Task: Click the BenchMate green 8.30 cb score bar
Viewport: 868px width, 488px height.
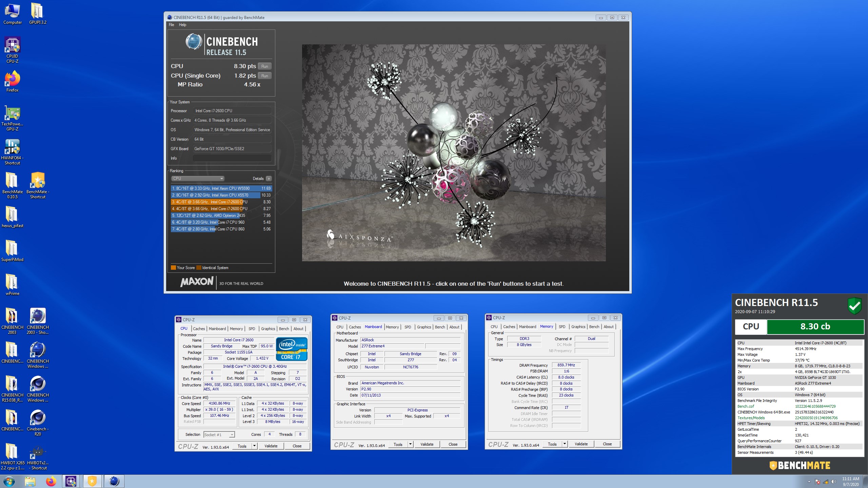Action: click(815, 327)
